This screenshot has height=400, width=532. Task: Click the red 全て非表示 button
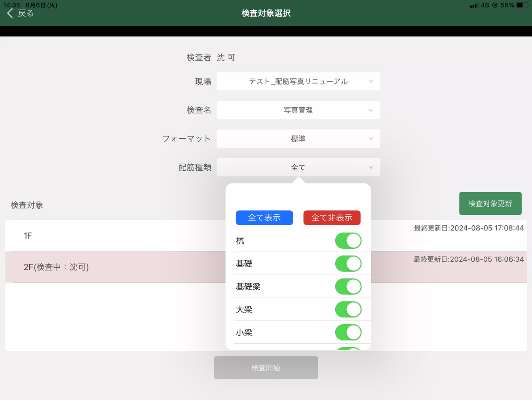pos(332,217)
